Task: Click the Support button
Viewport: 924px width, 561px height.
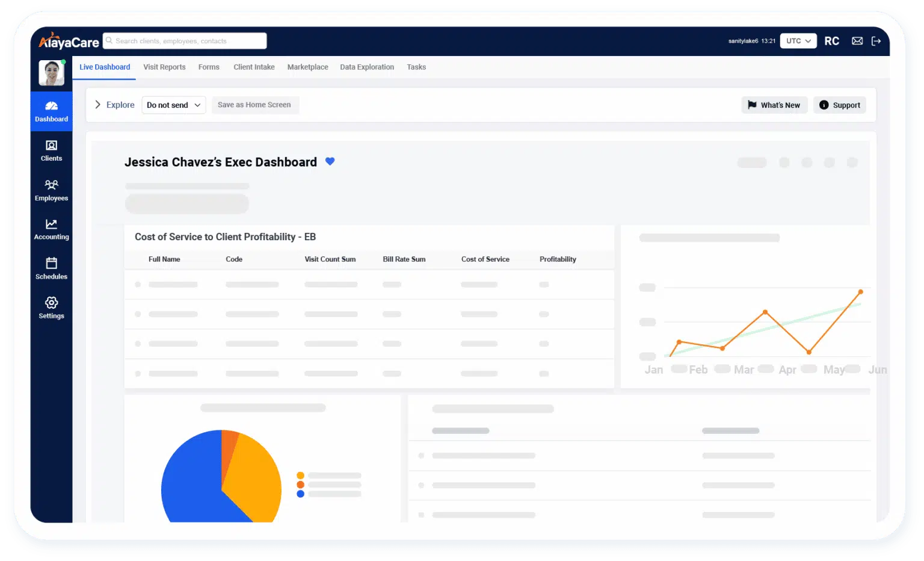Action: [x=840, y=105]
